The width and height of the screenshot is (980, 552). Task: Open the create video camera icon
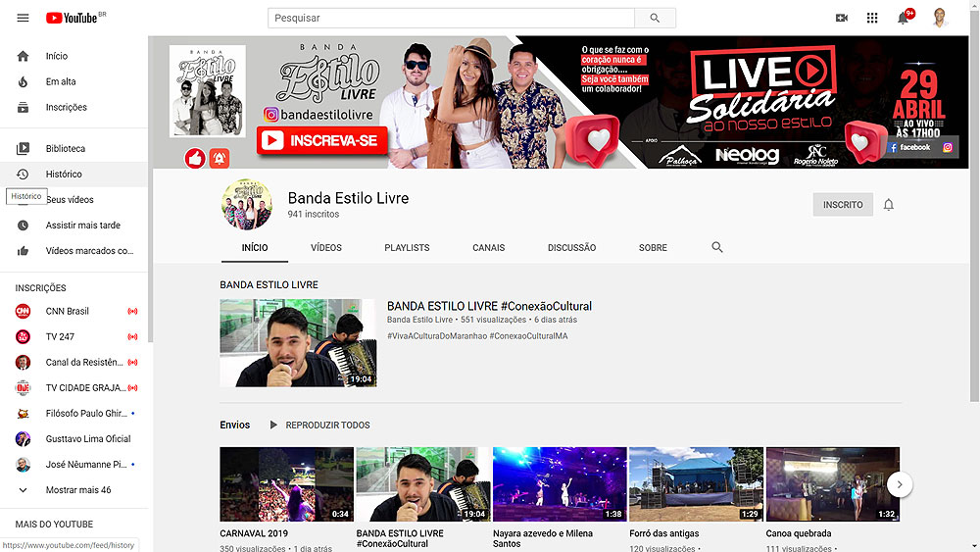[x=841, y=18]
